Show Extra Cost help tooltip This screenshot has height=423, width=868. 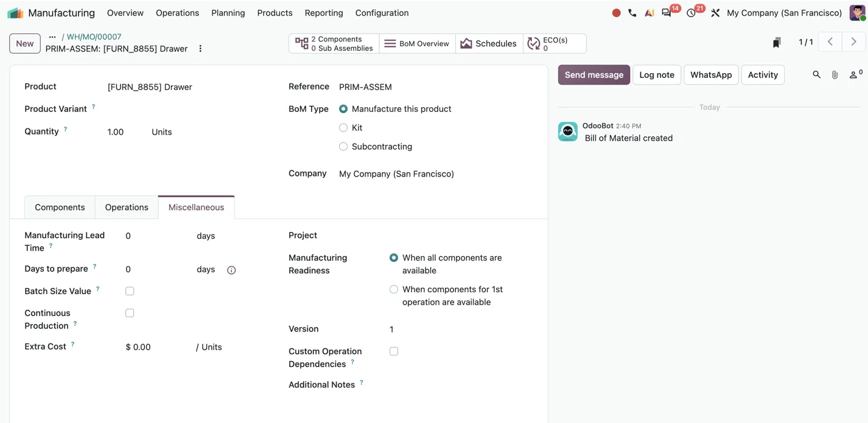(72, 344)
